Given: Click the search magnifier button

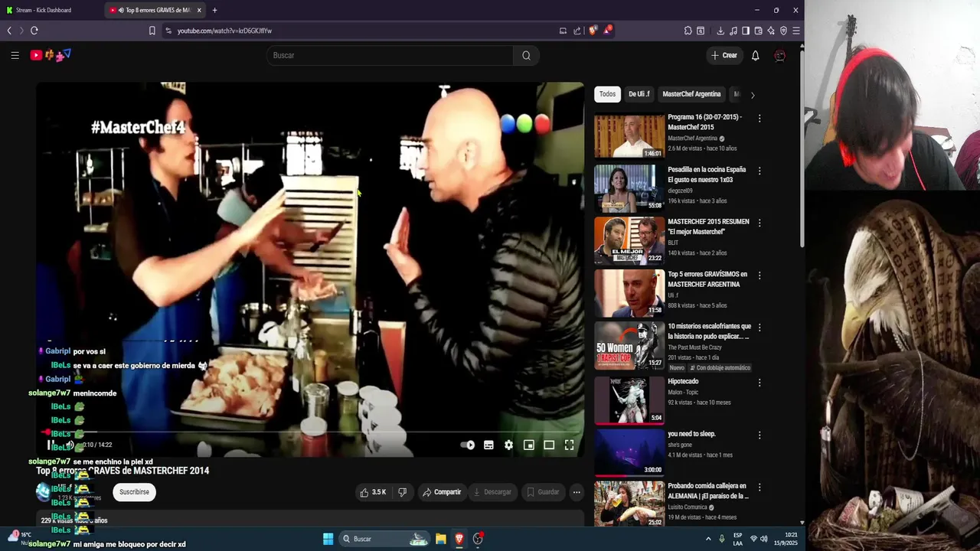Looking at the screenshot, I should point(526,55).
